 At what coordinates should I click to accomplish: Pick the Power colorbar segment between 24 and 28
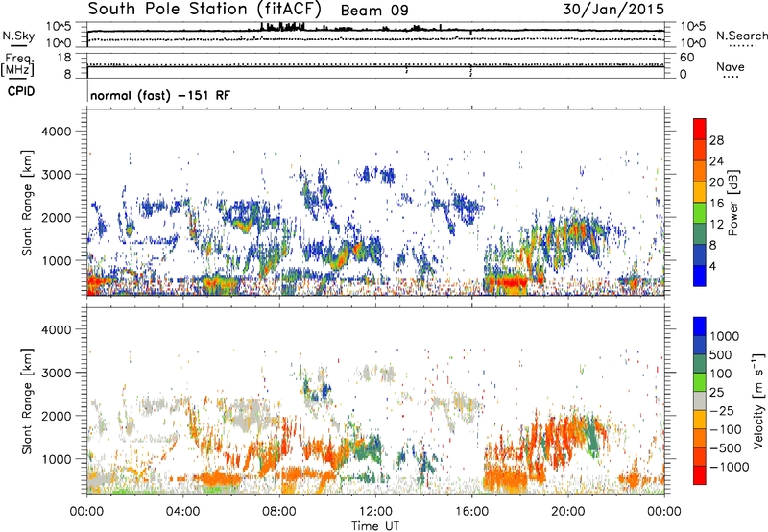tap(700, 150)
